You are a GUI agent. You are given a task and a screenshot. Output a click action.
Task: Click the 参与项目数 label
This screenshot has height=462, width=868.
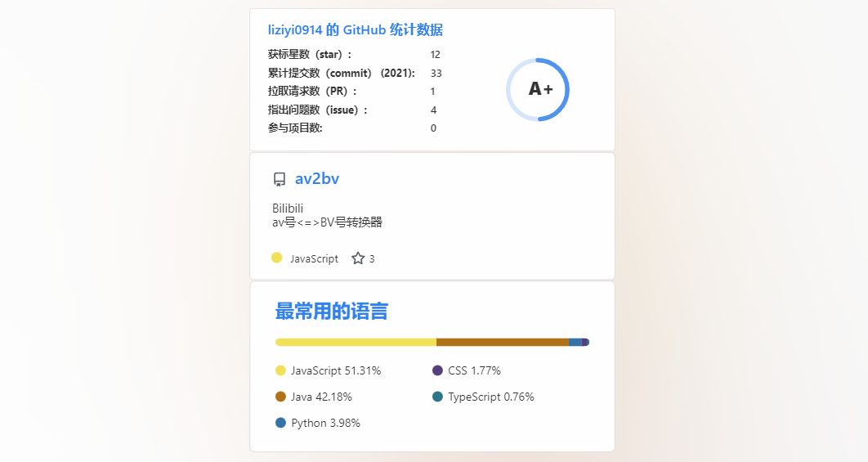[295, 128]
